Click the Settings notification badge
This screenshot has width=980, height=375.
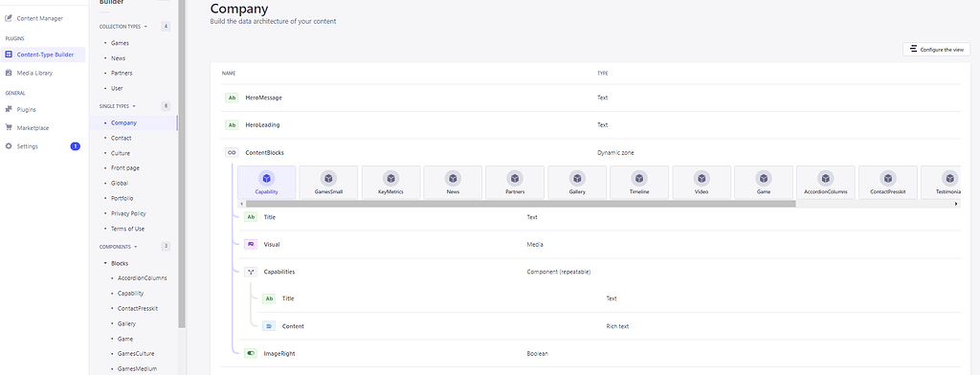[75, 146]
